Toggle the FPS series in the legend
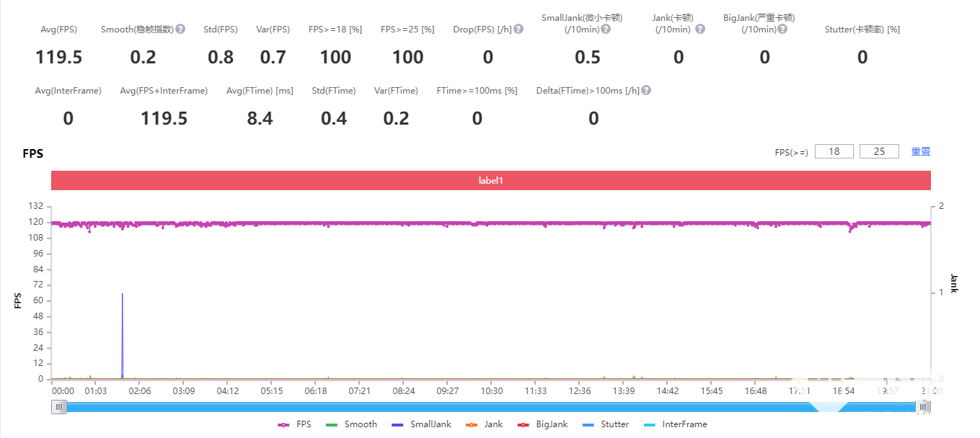 tap(295, 424)
